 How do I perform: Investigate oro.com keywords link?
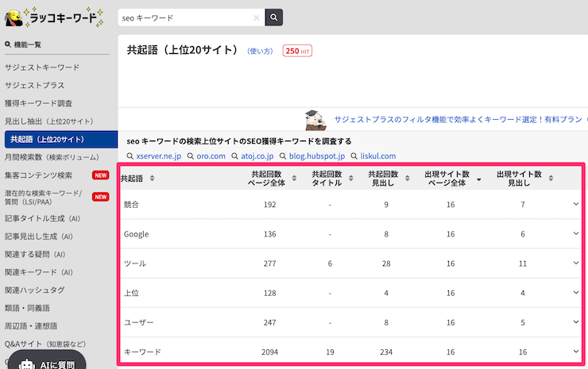[x=211, y=156]
